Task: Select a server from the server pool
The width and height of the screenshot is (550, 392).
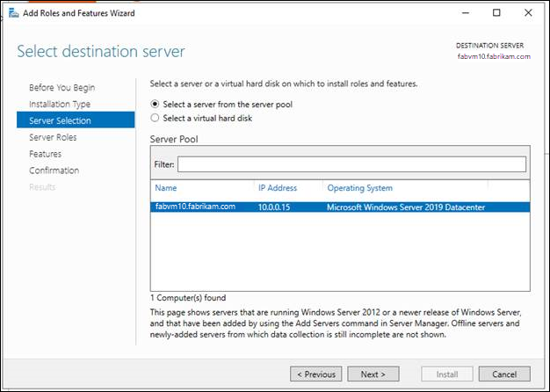Action: (156, 104)
